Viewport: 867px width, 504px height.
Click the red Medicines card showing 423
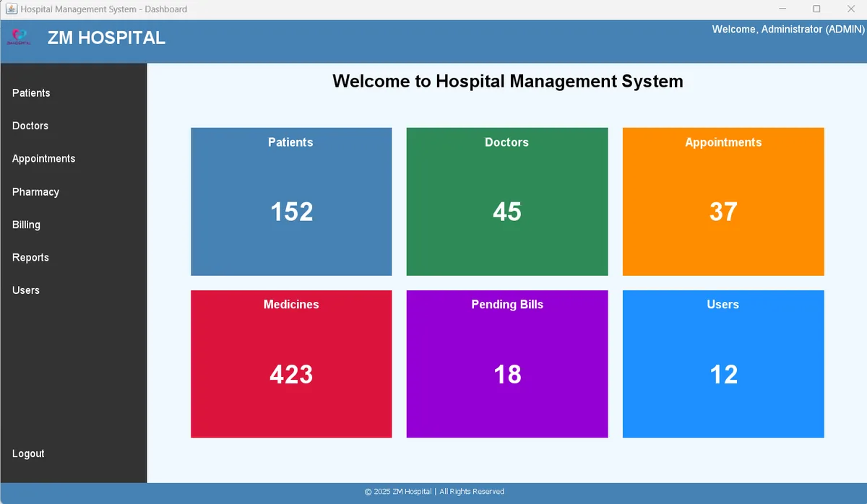(x=291, y=364)
